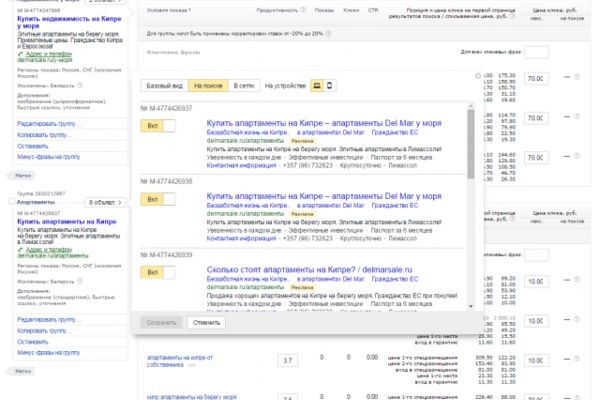Open help icon next to Продуктивность header
Image resolution: width=600 pixels, height=400 pixels.
[x=303, y=10]
